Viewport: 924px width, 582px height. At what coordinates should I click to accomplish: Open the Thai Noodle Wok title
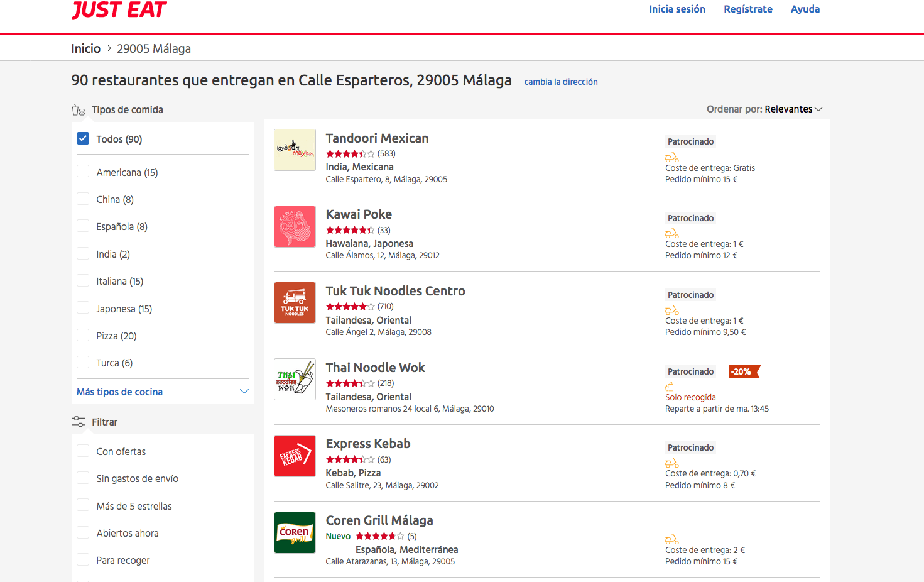point(375,368)
